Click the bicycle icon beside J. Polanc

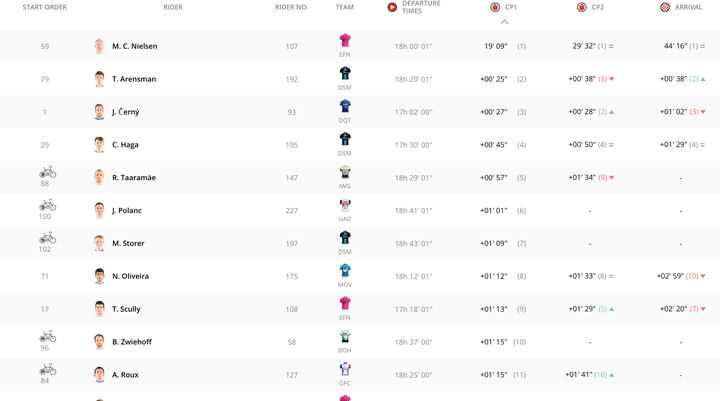pos(47,205)
